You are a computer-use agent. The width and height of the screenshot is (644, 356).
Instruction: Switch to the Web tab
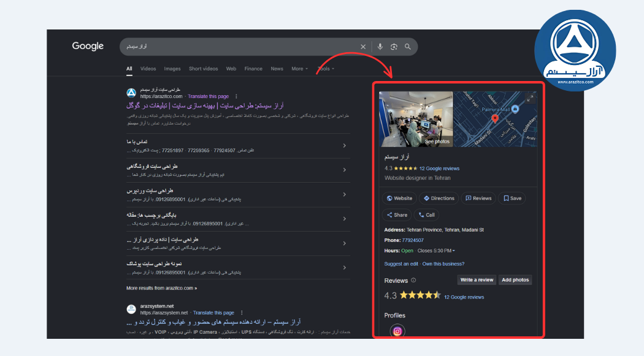(231, 69)
